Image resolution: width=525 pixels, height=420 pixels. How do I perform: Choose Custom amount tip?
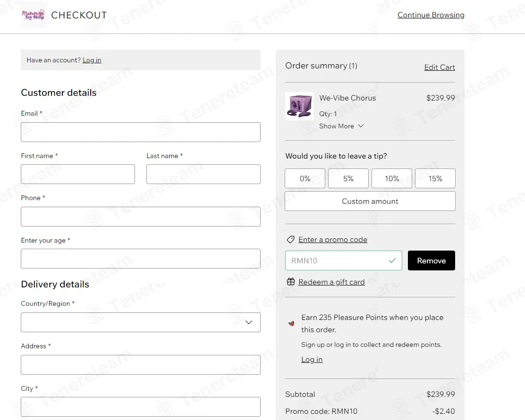(370, 201)
